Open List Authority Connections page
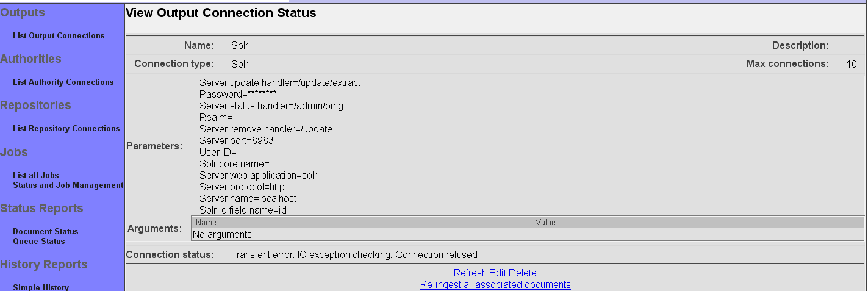Image resolution: width=868 pixels, height=291 pixels. (x=63, y=82)
